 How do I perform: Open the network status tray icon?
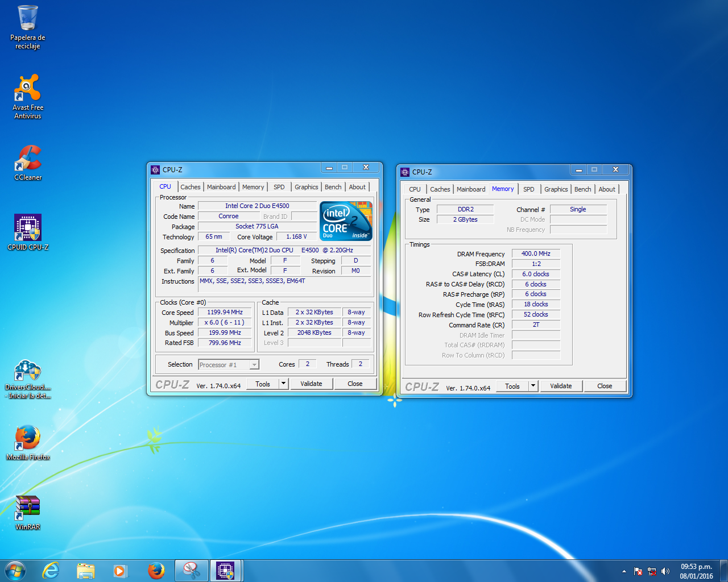click(x=652, y=571)
